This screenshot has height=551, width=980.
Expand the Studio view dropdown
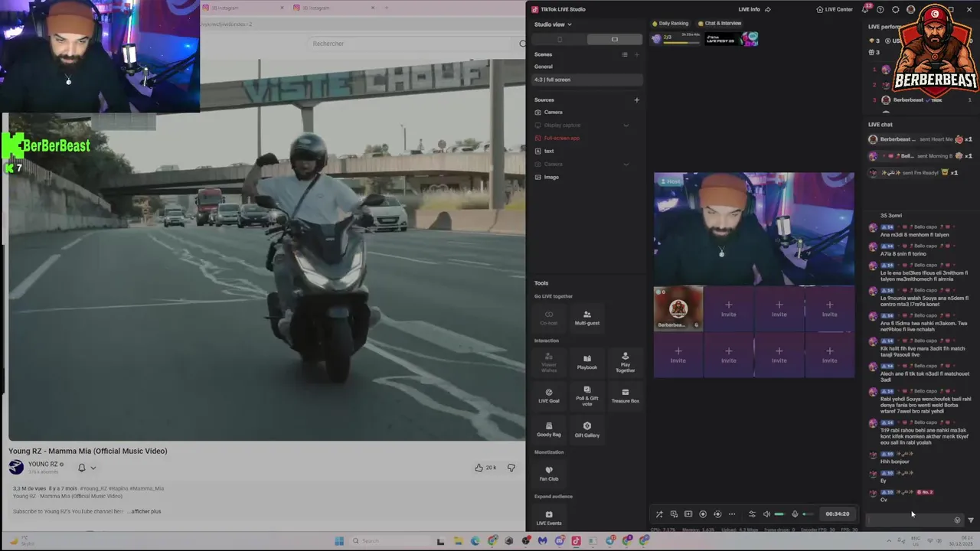552,24
